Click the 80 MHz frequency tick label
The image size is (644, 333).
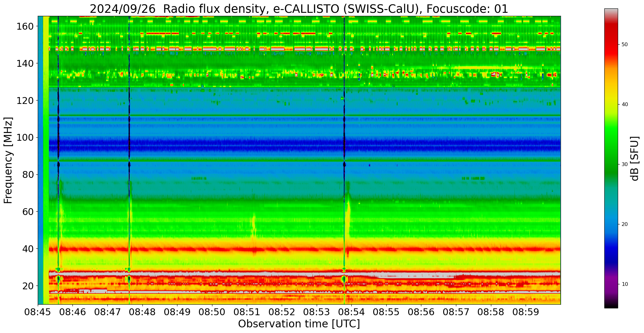coord(28,175)
